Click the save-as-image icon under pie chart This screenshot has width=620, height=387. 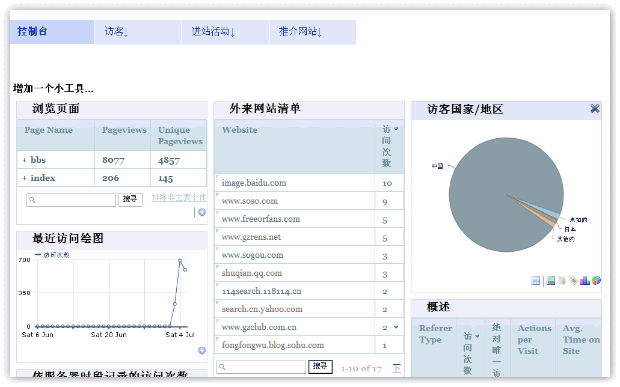pos(550,281)
